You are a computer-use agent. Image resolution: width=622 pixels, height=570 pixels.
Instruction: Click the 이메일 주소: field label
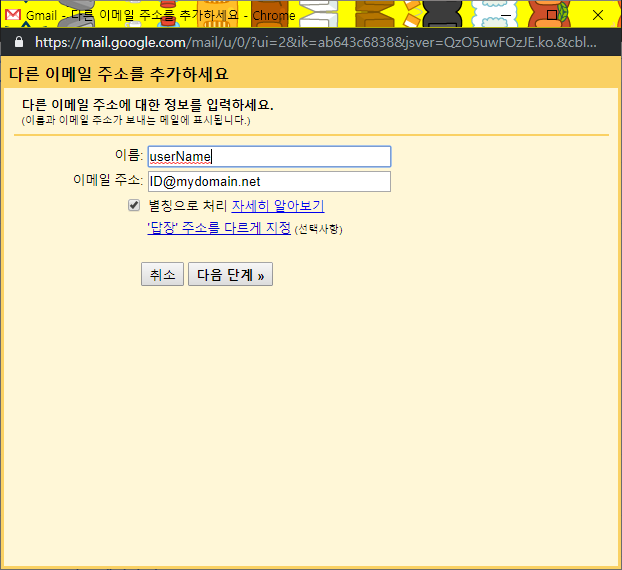click(x=108, y=180)
